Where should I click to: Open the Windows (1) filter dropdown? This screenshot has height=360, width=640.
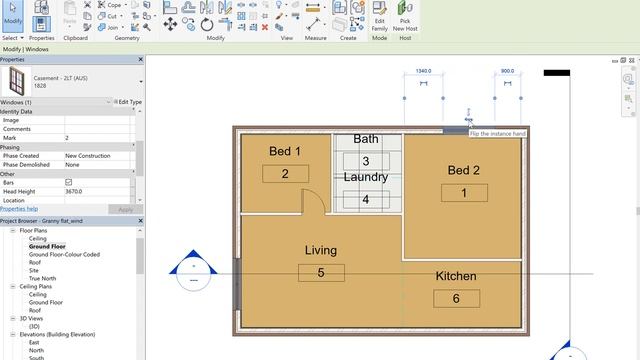[x=109, y=102]
